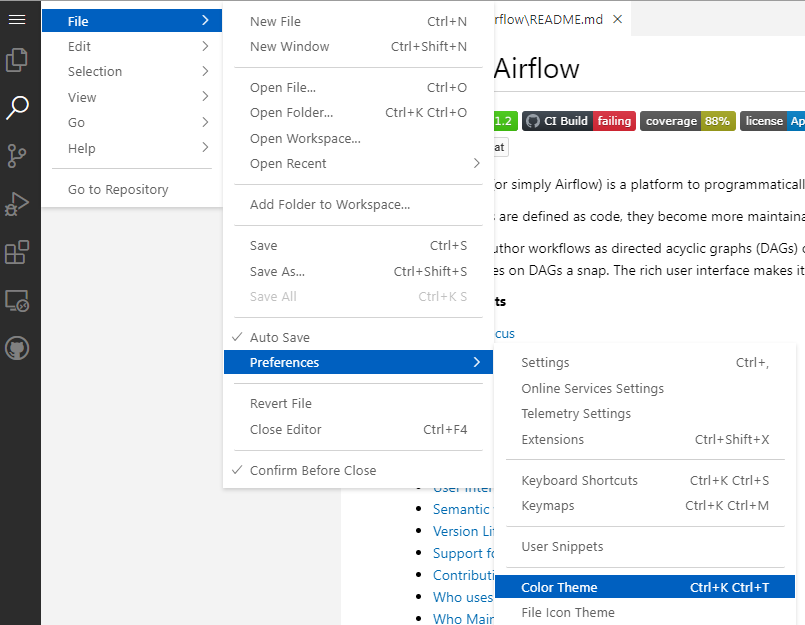805x625 pixels.
Task: Choose New Window menu entry
Action: click(358, 47)
